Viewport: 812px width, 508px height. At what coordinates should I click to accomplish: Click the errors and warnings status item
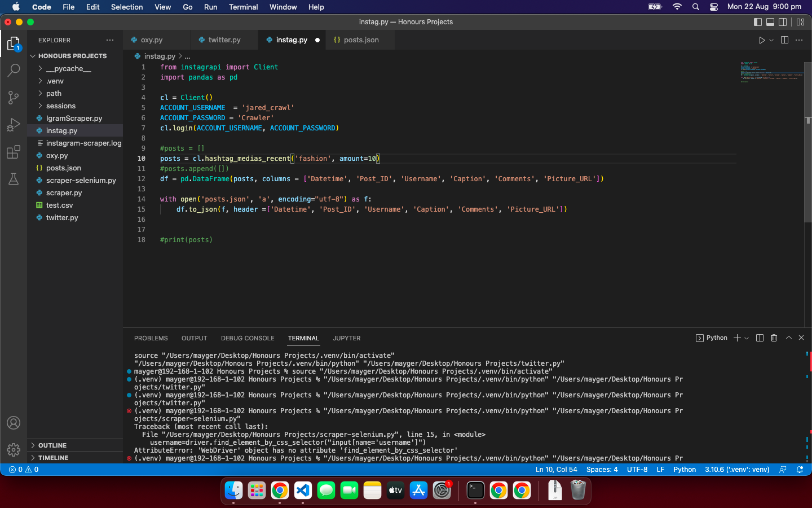pyautogui.click(x=24, y=470)
